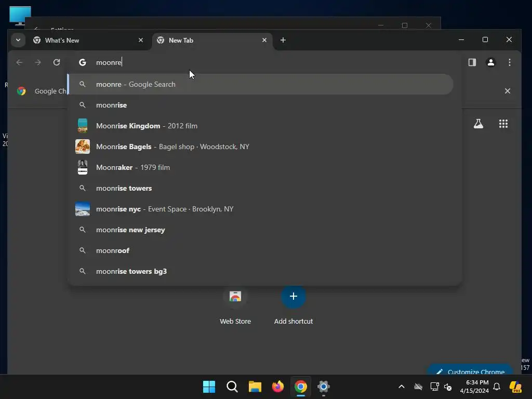Click the muted volume tray icon

[448, 387]
